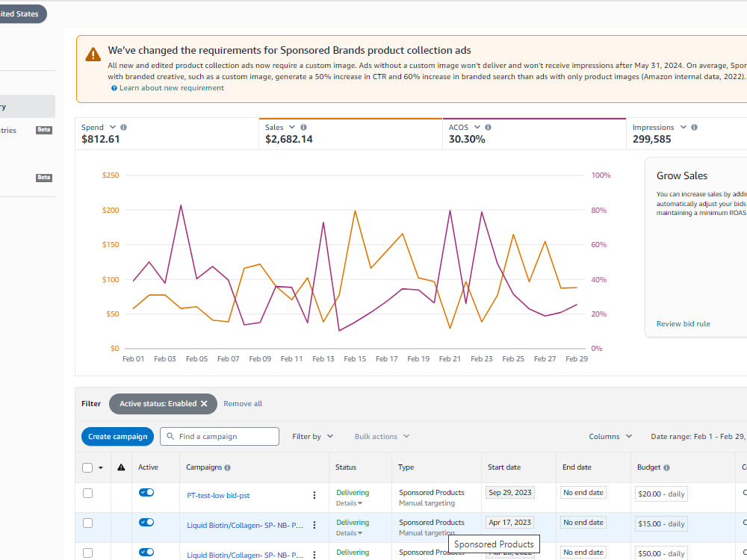This screenshot has width=747, height=560.
Task: Select the ACOS metric tab
Action: pyautogui.click(x=534, y=134)
